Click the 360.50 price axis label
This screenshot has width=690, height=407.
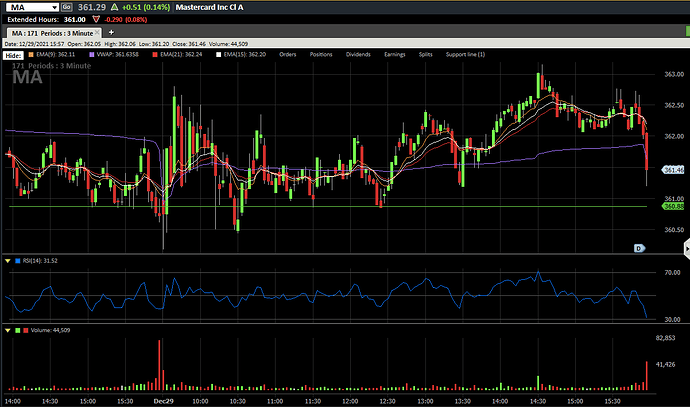(x=674, y=230)
